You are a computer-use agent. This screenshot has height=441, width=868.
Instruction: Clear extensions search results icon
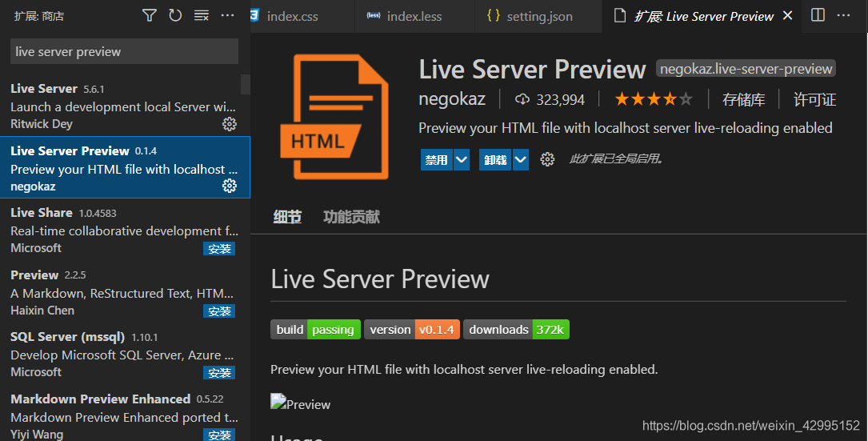[x=202, y=15]
